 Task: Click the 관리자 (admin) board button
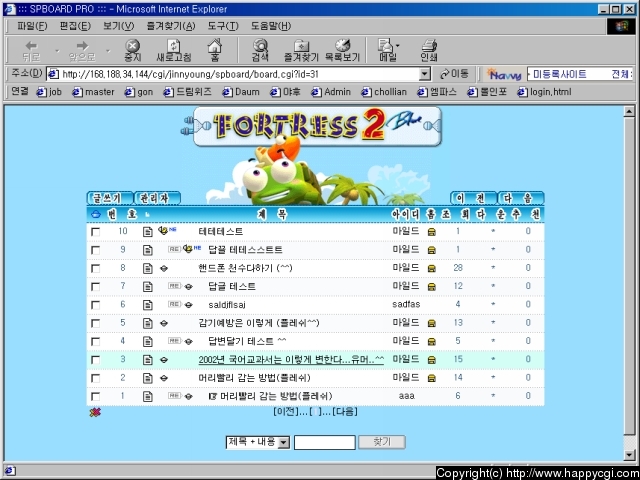click(x=157, y=198)
